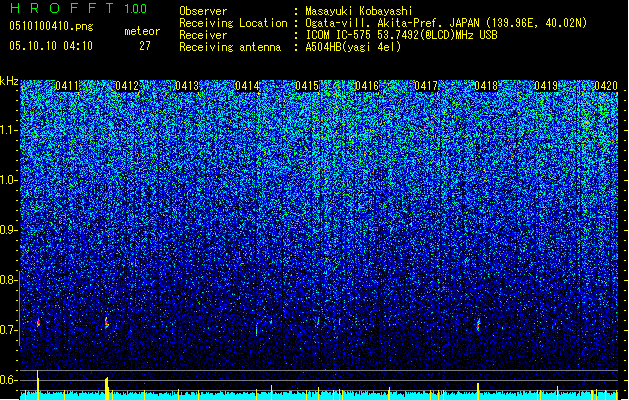
Task: Click the 0420 time marker
Action: pyautogui.click(x=606, y=86)
